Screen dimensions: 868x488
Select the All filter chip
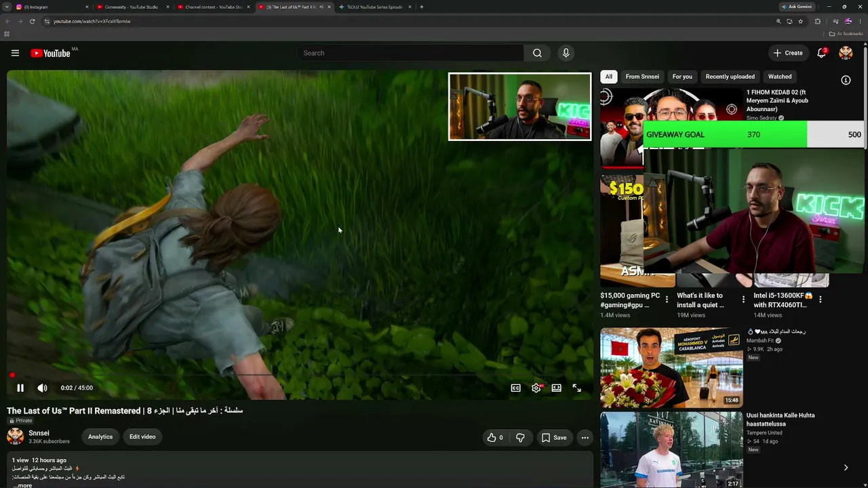tap(608, 77)
